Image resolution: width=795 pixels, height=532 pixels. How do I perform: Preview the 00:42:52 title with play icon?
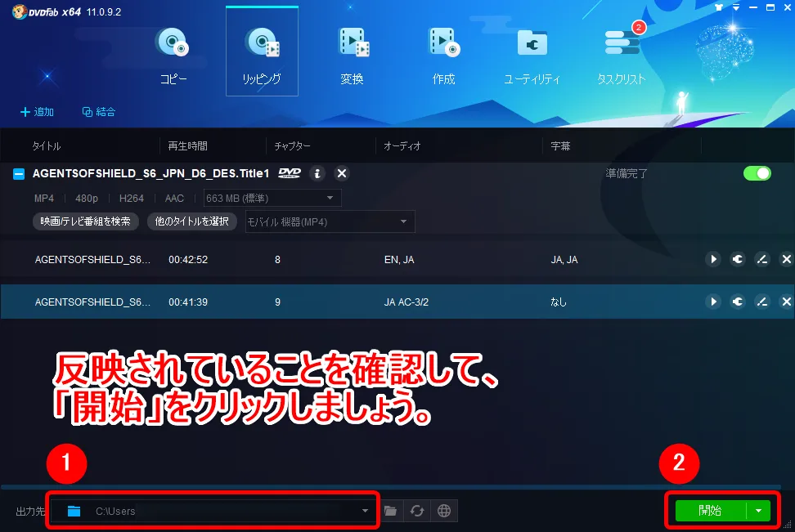[x=713, y=259]
